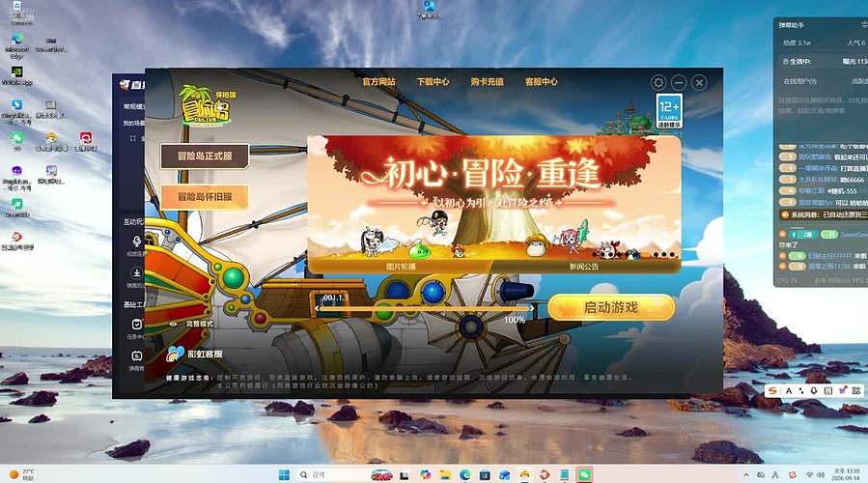The width and height of the screenshot is (868, 483).
Task: Open the red game desktop shortcut icon
Action: click(x=86, y=142)
